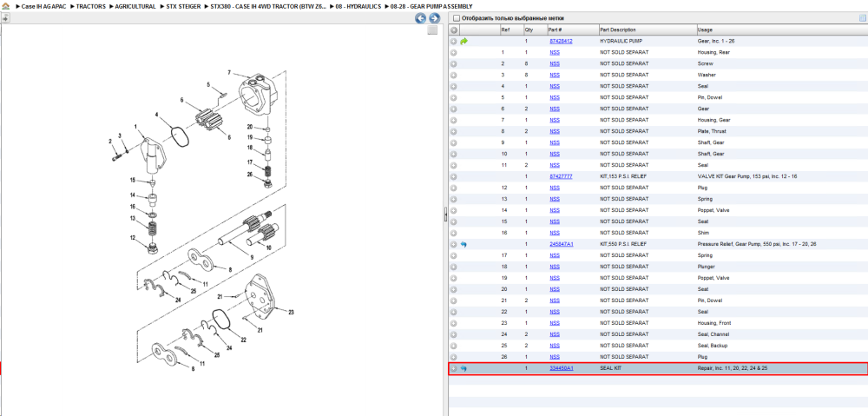Click blue arrow on SEAL KIT row
This screenshot has width=868, height=416.
coord(464,368)
